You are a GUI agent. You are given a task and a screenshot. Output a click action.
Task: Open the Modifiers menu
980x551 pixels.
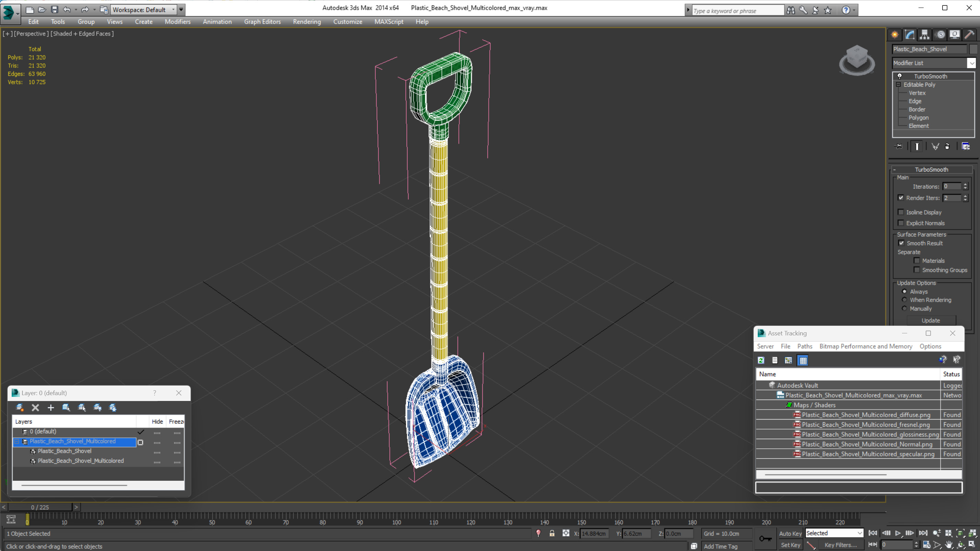coord(178,22)
